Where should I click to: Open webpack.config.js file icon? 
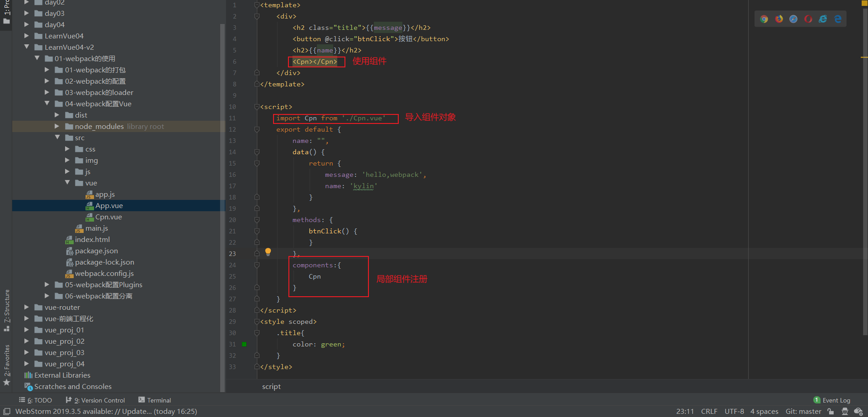[x=69, y=274]
